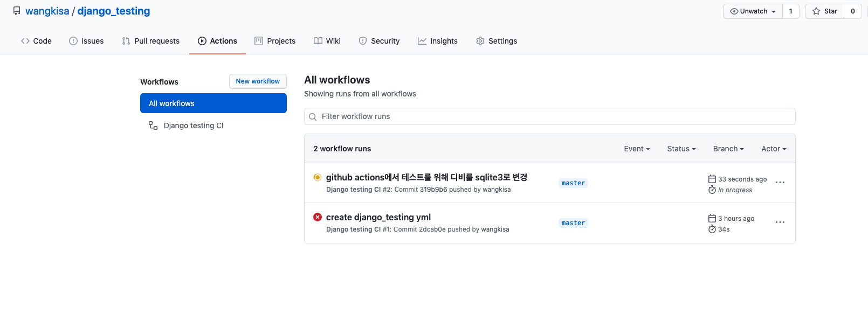Click the '33 seconds ago' timestamp
The image size is (868, 335).
(x=742, y=179)
